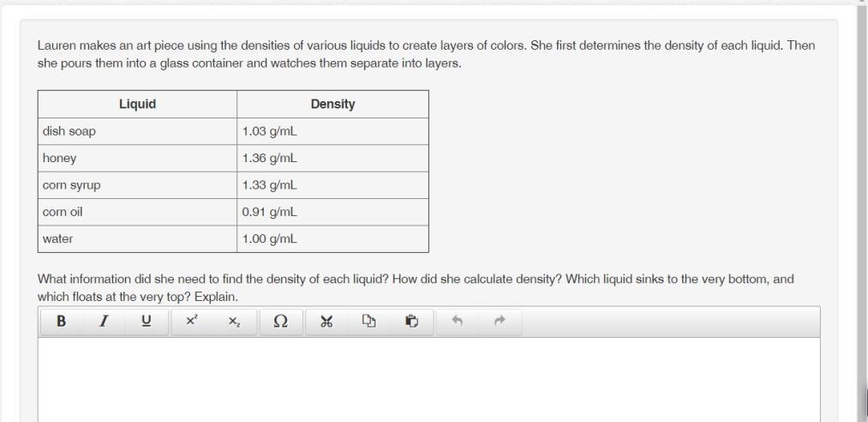Open the special characters omega menu

[279, 322]
